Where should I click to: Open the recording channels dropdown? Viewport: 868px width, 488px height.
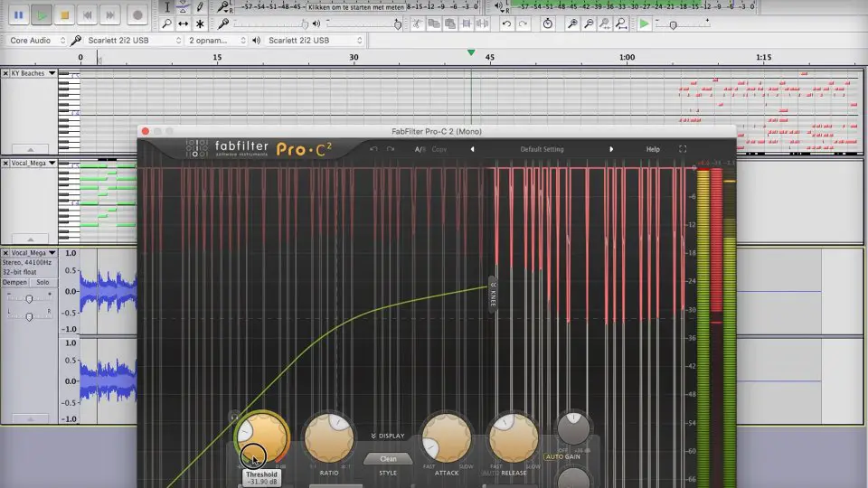(x=216, y=41)
